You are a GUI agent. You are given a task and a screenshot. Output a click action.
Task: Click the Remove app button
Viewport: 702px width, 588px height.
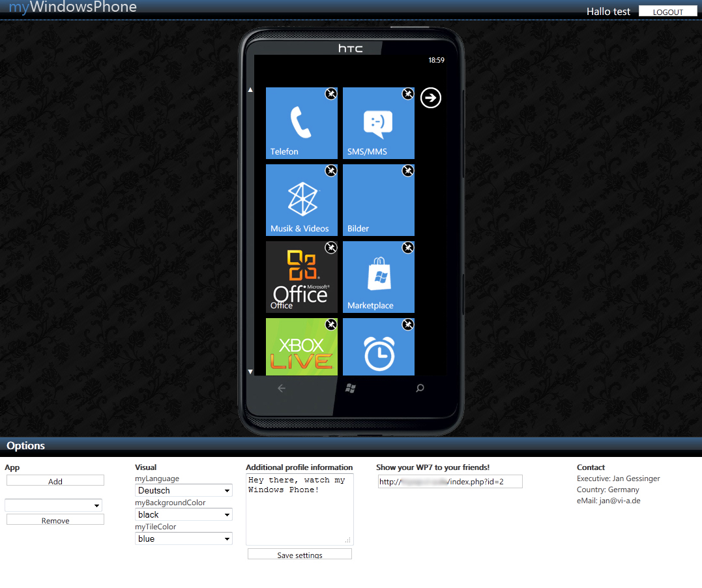(55, 520)
